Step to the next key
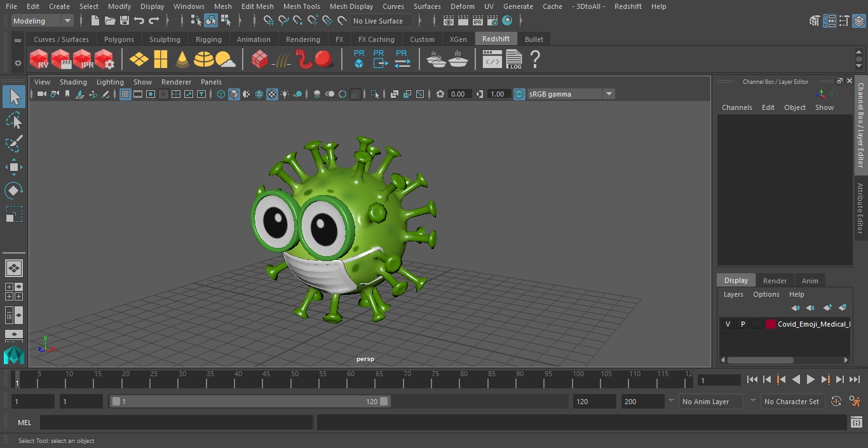 coord(825,379)
